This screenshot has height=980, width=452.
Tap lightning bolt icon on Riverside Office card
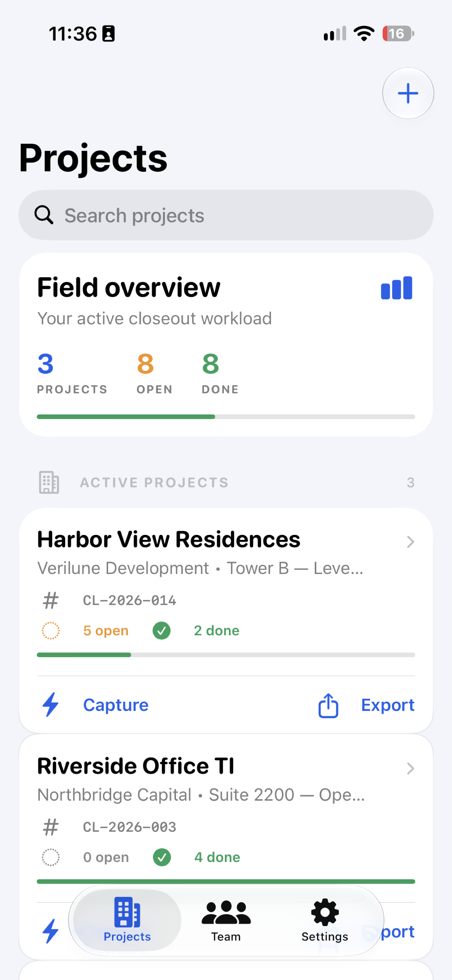point(50,931)
